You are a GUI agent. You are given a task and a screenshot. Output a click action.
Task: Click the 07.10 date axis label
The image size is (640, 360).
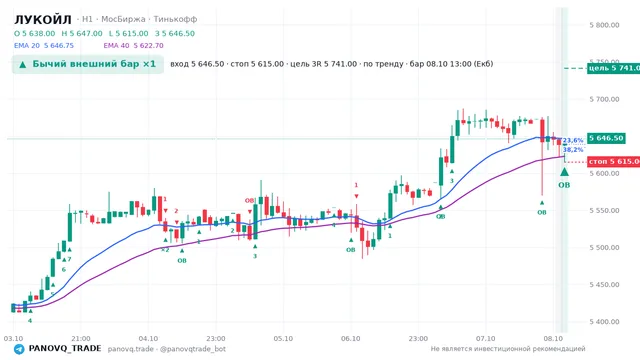(486, 339)
